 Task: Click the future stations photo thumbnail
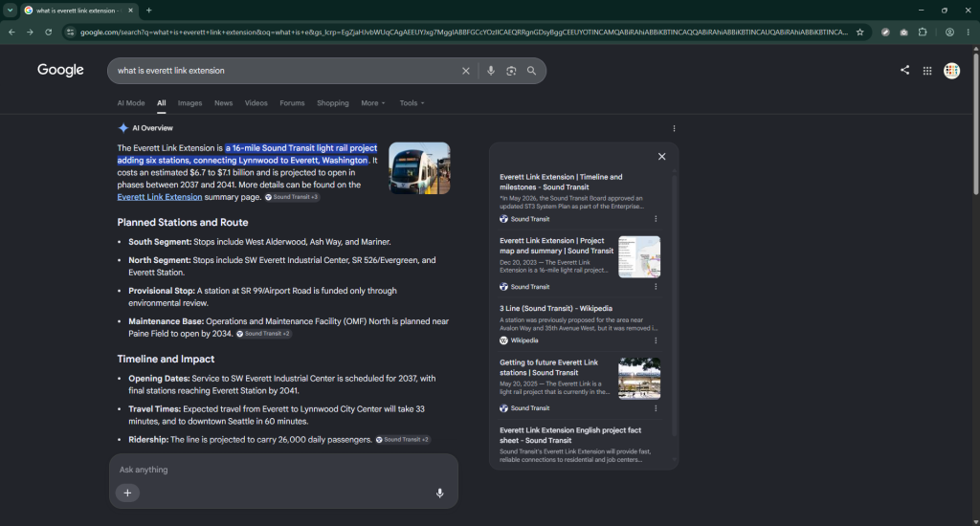(639, 379)
